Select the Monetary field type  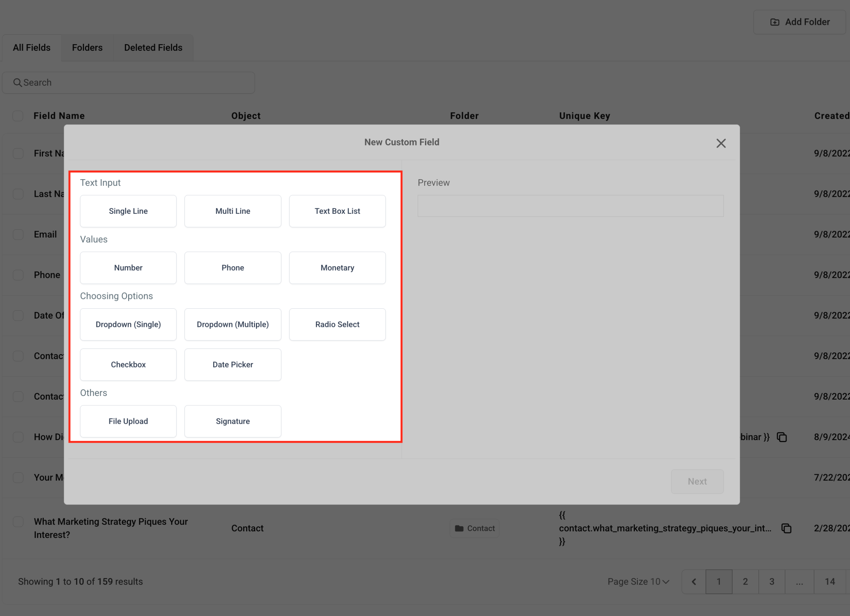pyautogui.click(x=337, y=268)
